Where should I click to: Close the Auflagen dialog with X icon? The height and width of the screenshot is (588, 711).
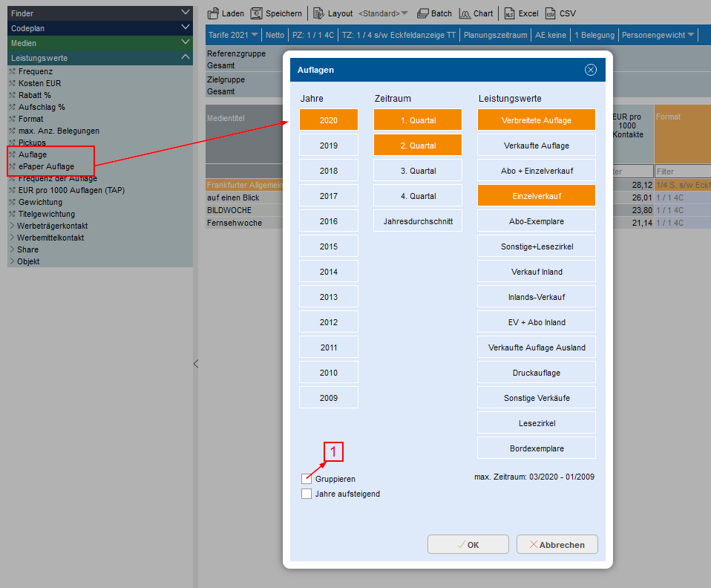click(x=591, y=70)
